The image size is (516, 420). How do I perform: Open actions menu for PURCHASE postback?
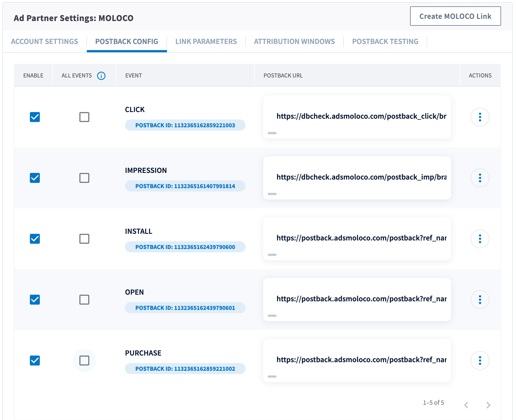pyautogui.click(x=480, y=361)
